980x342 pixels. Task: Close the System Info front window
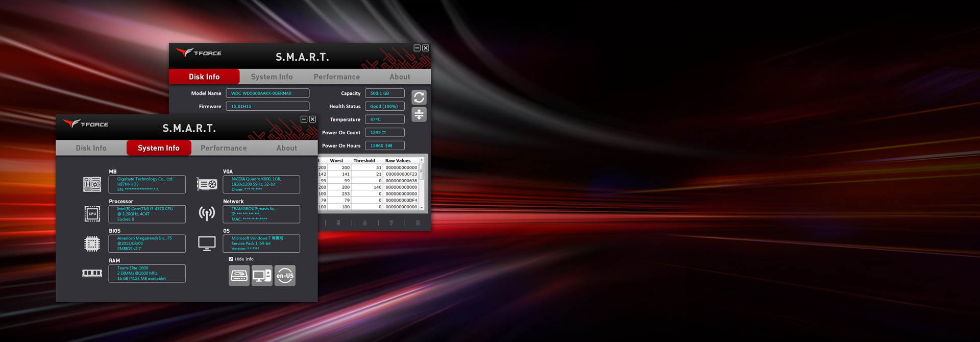(x=312, y=119)
